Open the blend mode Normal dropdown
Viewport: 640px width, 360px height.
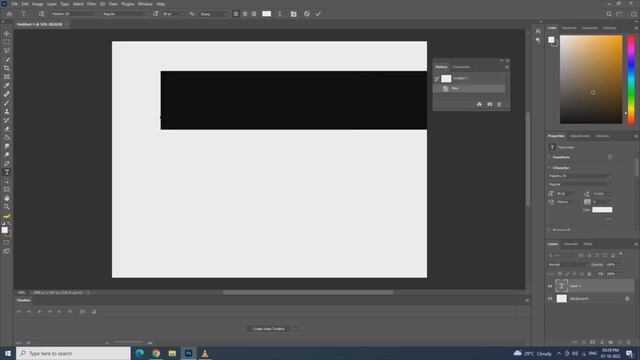pyautogui.click(x=568, y=264)
